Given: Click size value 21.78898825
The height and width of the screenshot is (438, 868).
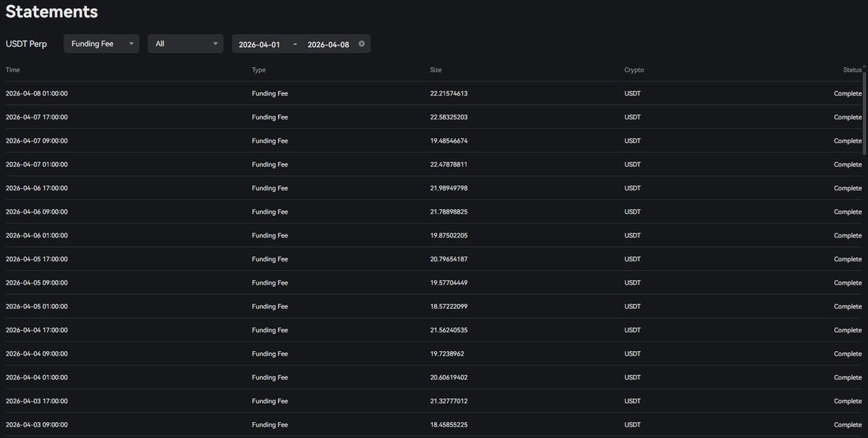Looking at the screenshot, I should 449,212.
